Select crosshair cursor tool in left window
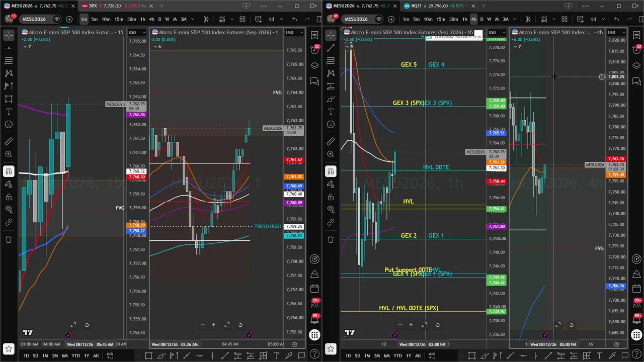644x362 pixels. click(x=9, y=35)
